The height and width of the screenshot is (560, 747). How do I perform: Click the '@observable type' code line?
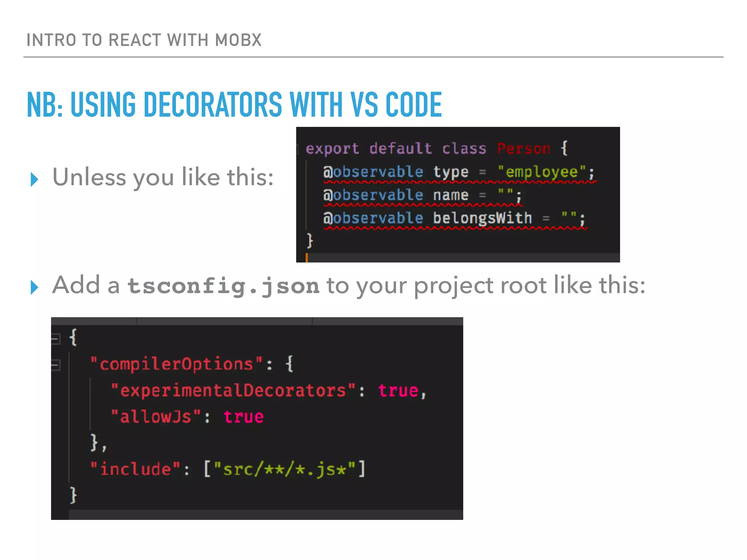pyautogui.click(x=459, y=172)
